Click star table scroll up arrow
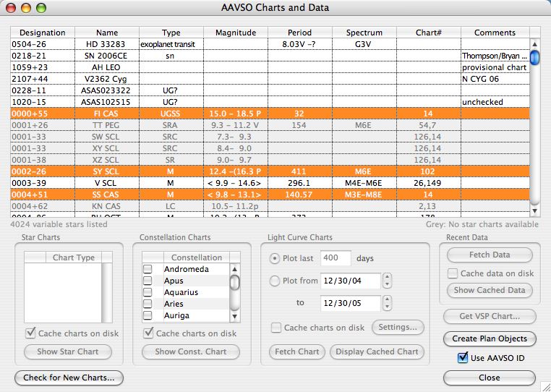Image resolution: width=551 pixels, height=392 pixels. tap(534, 44)
